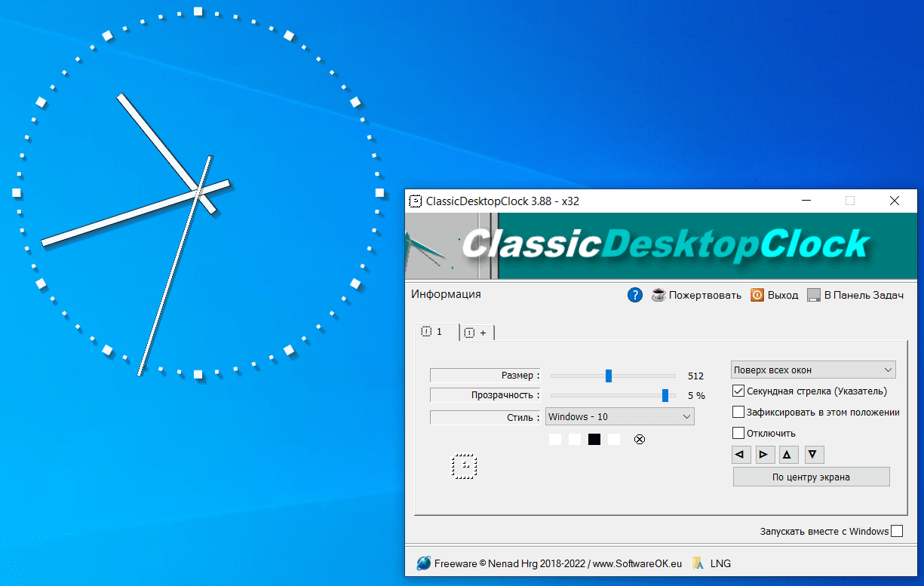Image resolution: width=924 pixels, height=586 pixels.
Task: Click the Прозрачность slider handle
Action: point(665,395)
